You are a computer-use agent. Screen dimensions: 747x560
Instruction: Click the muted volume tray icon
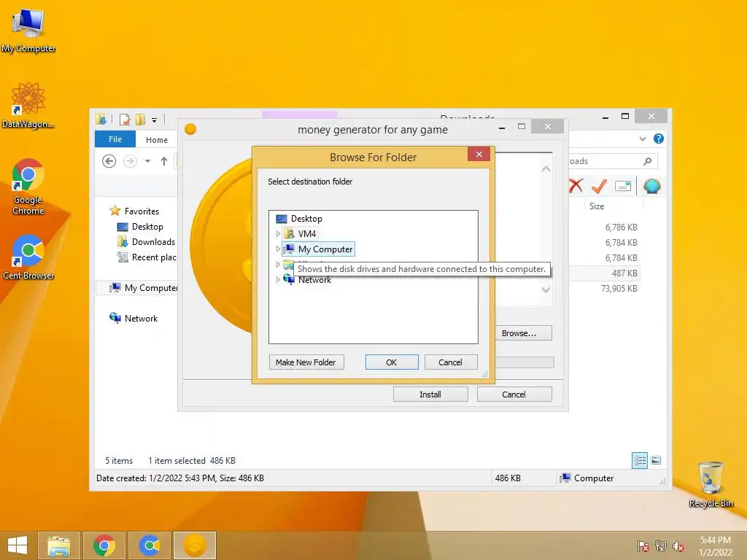tap(678, 546)
